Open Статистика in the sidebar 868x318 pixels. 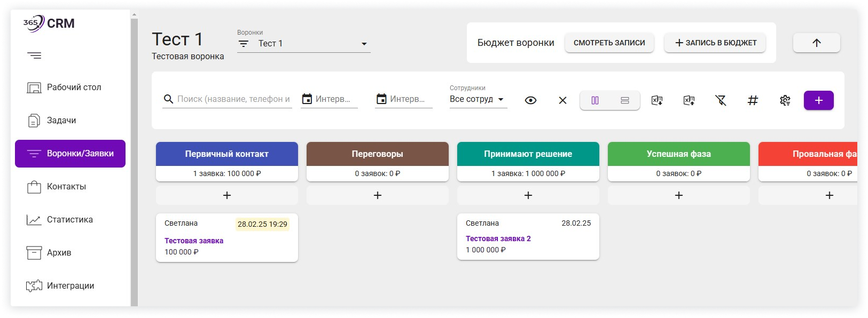[69, 220]
